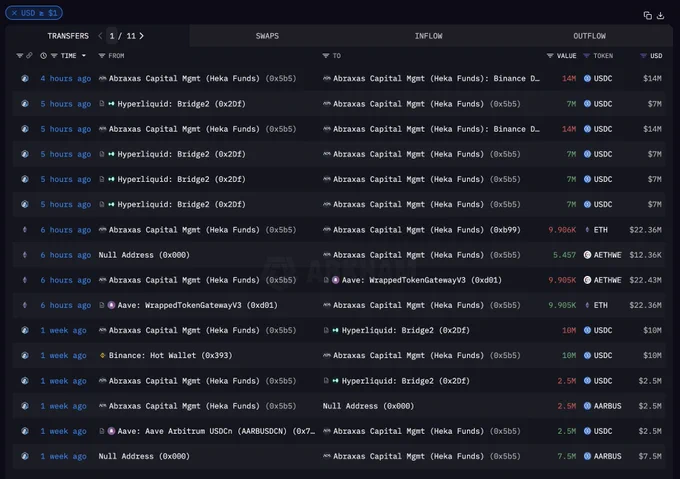
Task: Switch to the OUTFLOW tab
Action: 589,36
